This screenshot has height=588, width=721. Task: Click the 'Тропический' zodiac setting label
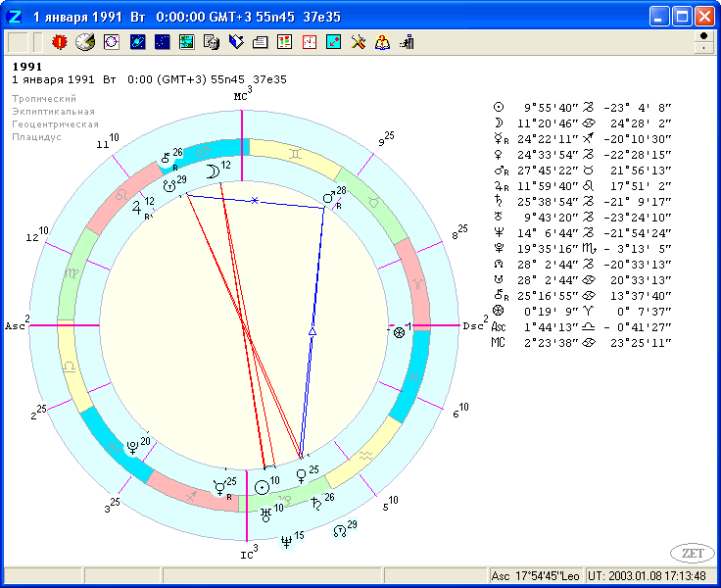click(x=44, y=98)
